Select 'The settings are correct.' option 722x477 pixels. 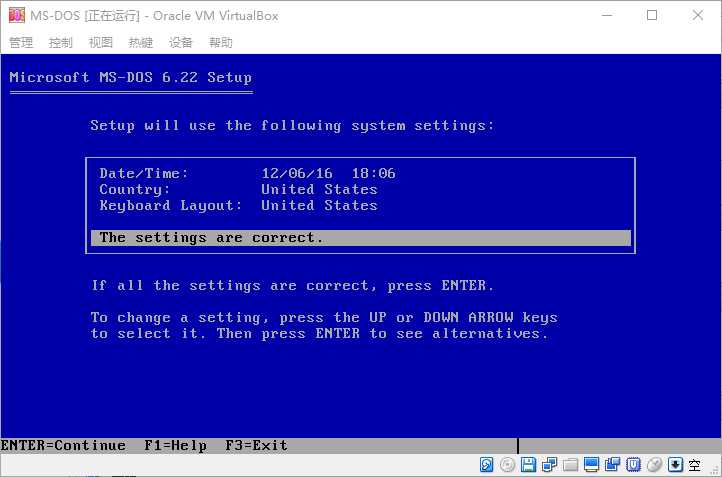click(x=361, y=238)
